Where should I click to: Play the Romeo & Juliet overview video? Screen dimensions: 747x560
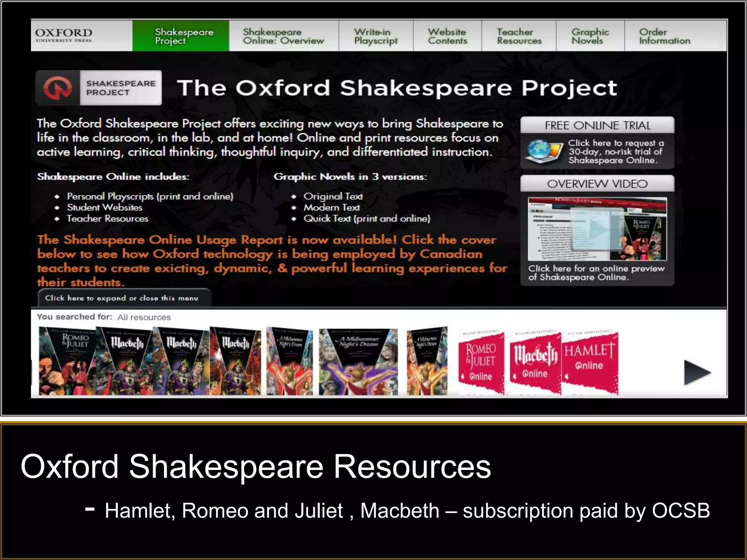click(x=597, y=229)
